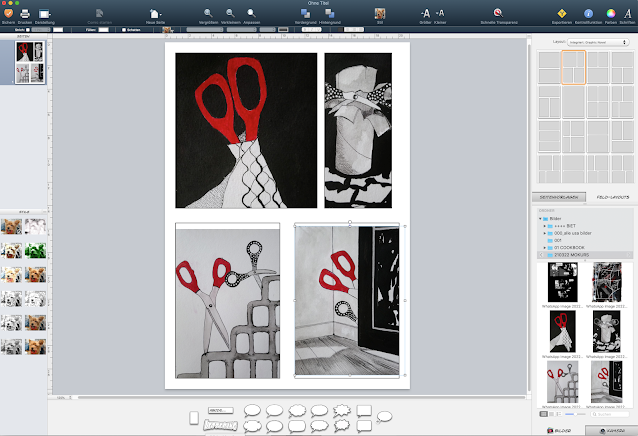
Task: Select the 210322 MOKURS folder
Action: click(x=584, y=255)
